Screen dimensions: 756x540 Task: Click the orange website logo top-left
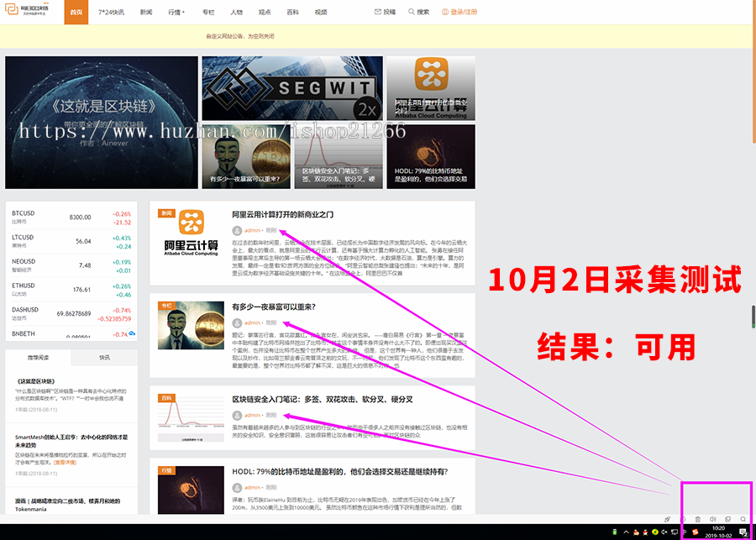(x=13, y=11)
